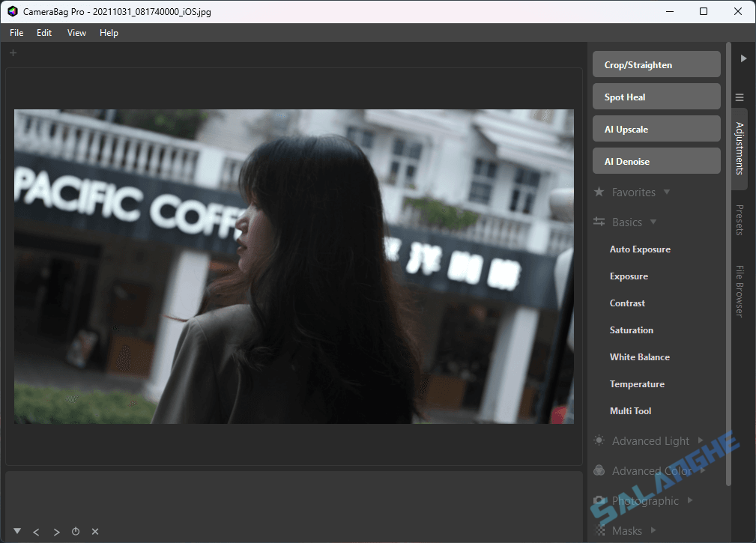Open the hamburger menu on the right sidebar

click(740, 97)
